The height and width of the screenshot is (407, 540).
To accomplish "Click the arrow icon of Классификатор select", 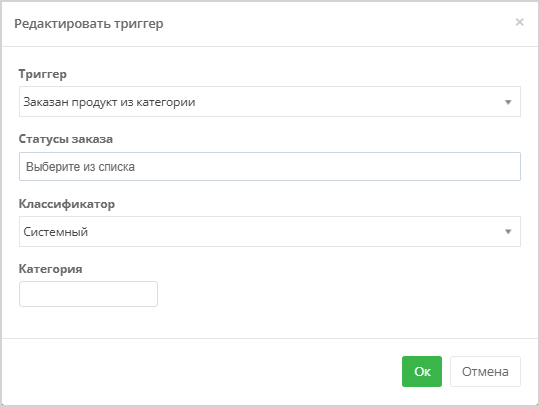I will click(x=508, y=231).
